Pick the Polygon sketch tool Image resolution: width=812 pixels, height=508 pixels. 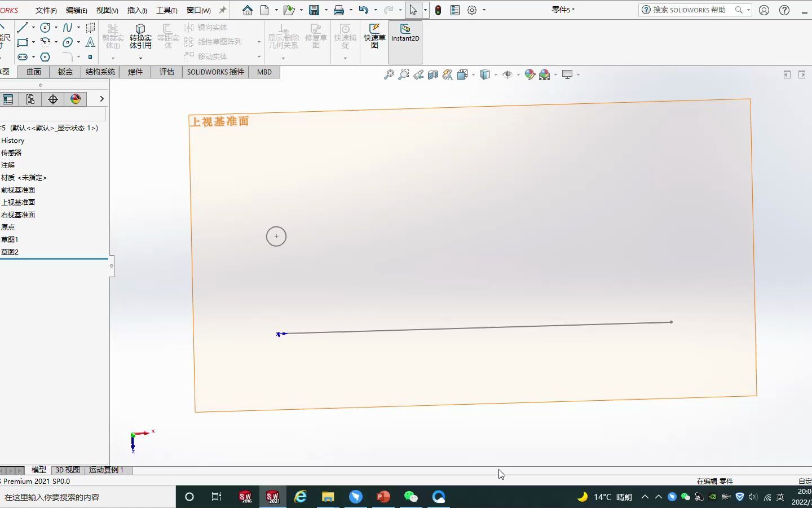point(45,57)
